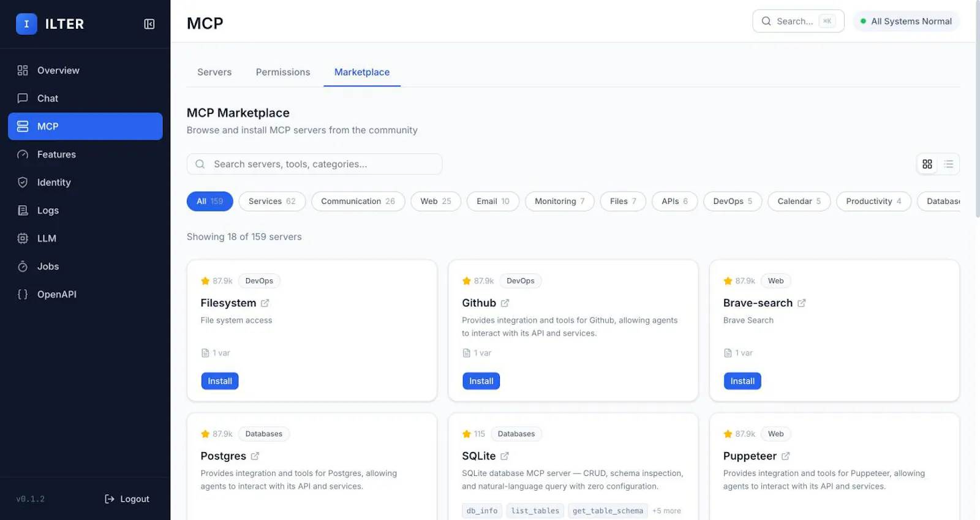
Task: Go to Jobs in the sidebar
Action: pos(85,266)
